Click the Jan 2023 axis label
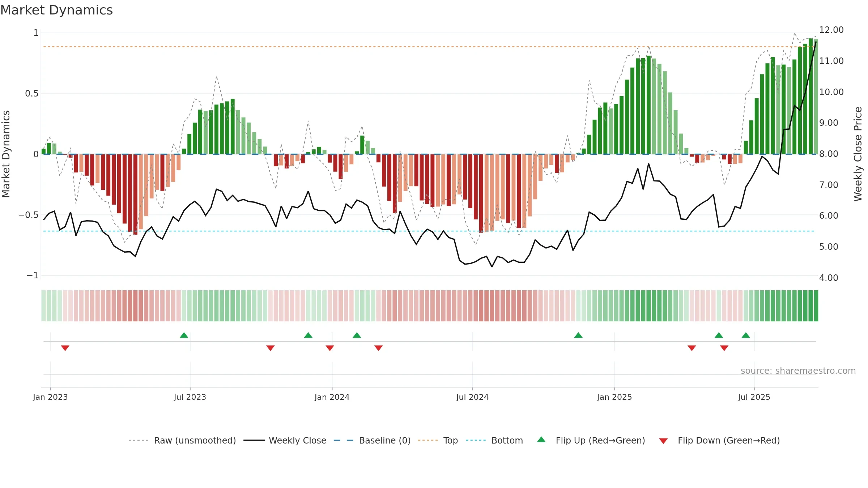The image size is (868, 488). (x=50, y=397)
